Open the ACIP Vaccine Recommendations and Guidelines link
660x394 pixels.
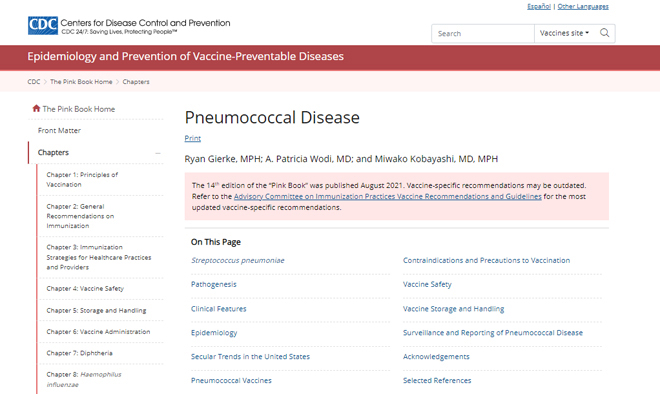388,197
